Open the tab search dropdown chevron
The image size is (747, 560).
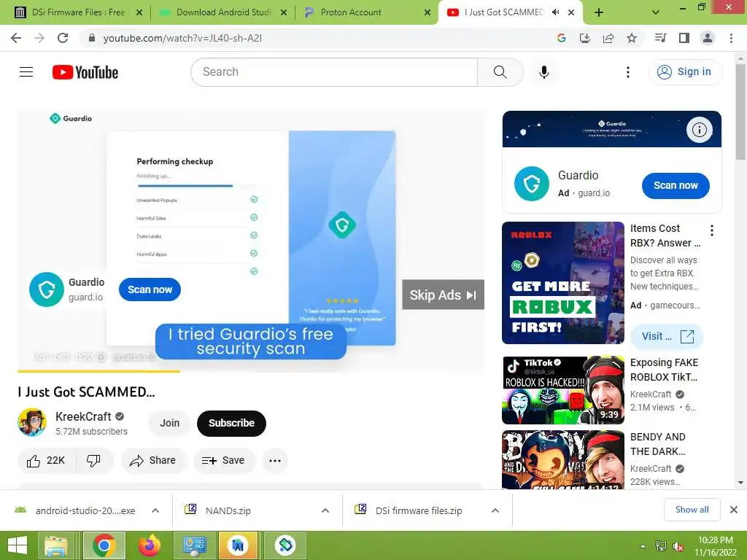point(656,13)
